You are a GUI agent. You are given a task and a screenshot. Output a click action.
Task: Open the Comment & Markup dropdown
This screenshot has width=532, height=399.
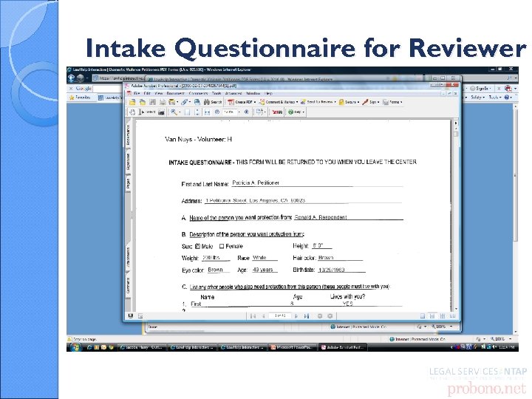(x=279, y=102)
